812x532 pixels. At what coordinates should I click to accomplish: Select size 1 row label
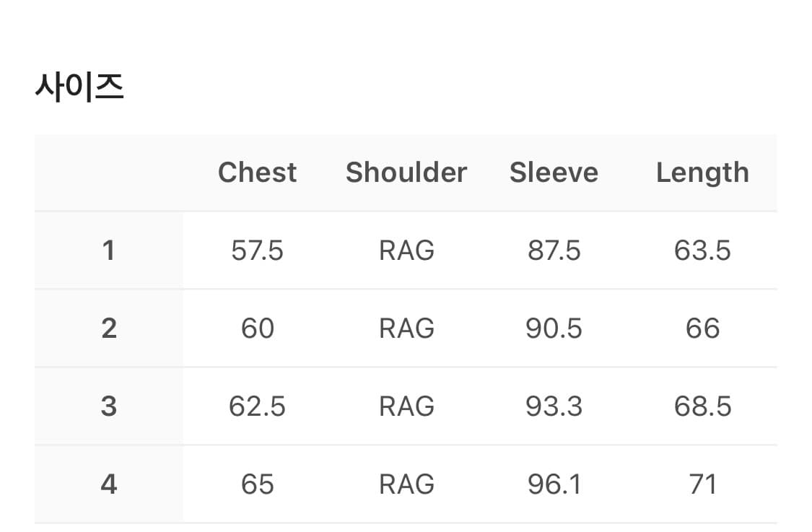click(x=109, y=250)
